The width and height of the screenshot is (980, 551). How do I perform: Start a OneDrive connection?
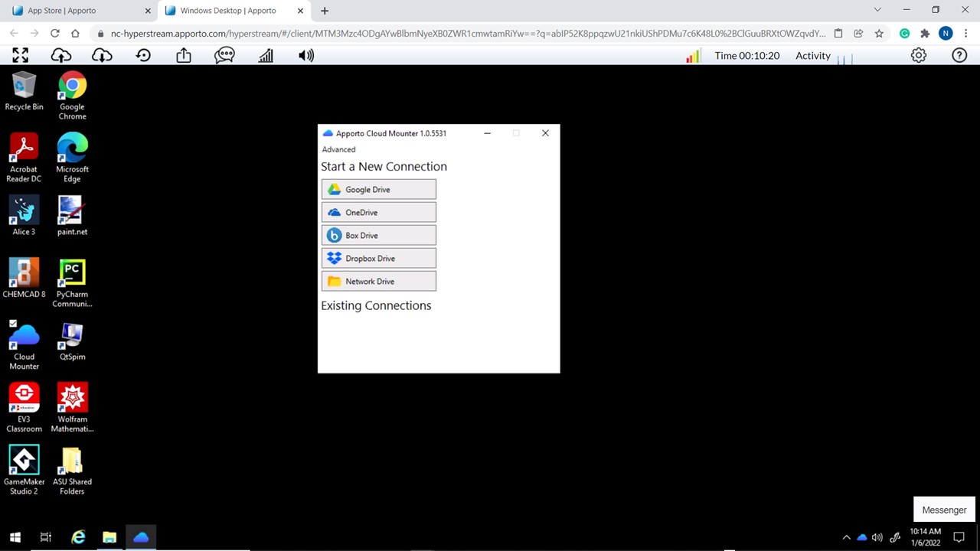click(379, 212)
